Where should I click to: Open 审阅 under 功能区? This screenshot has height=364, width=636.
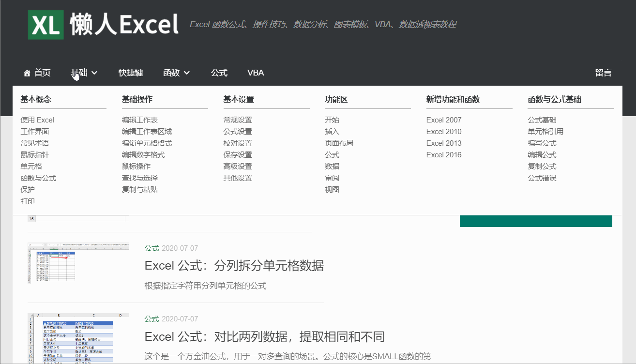click(x=332, y=178)
